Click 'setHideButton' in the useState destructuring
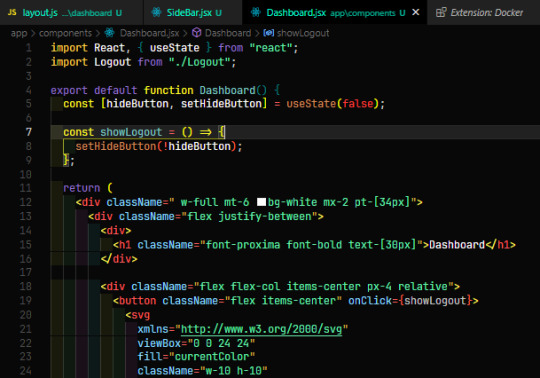This screenshot has height=378, width=540. (x=221, y=104)
